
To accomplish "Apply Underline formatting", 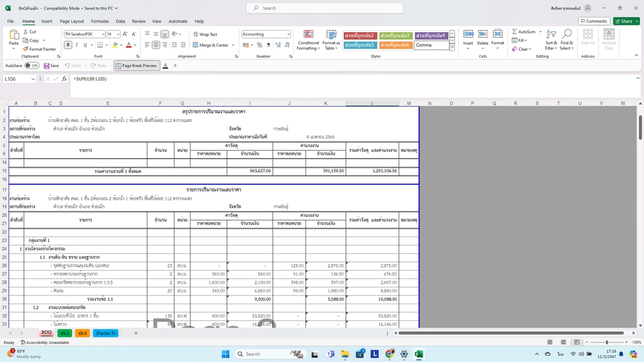I will (x=85, y=45).
